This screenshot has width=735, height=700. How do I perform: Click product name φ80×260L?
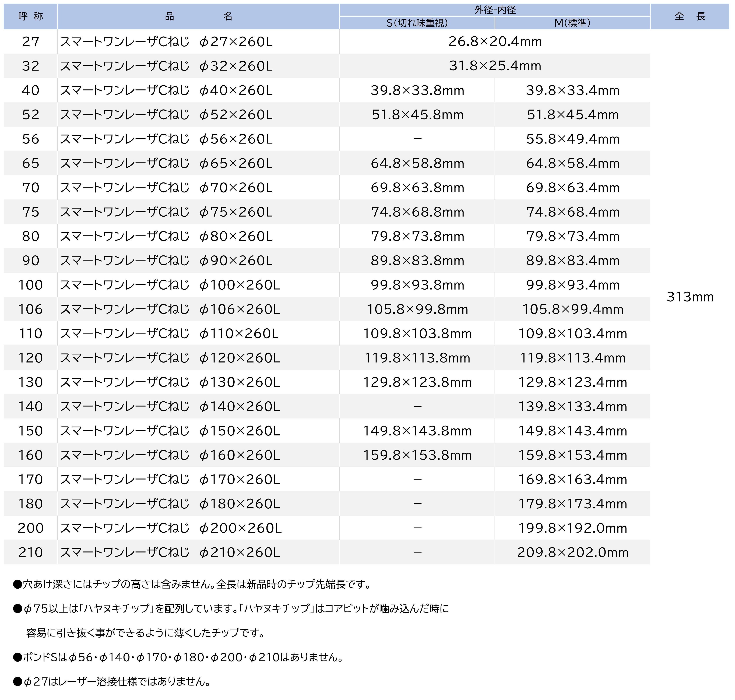[166, 236]
